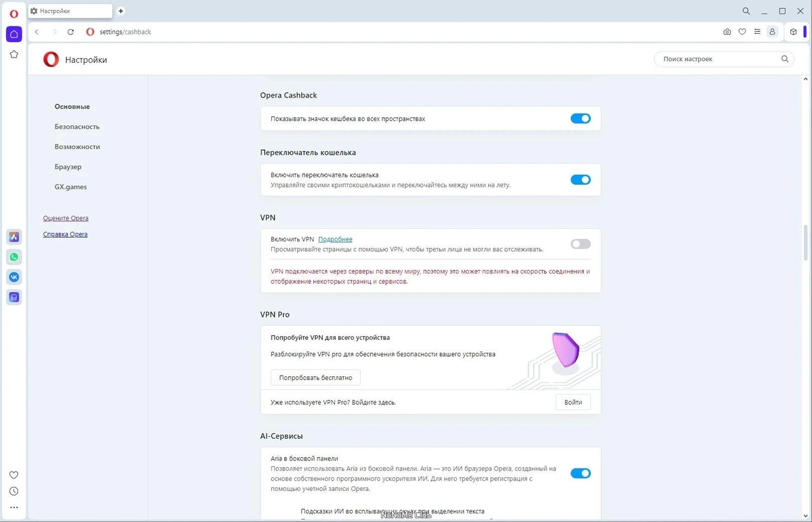
Task: Open GX.games settings section
Action: (70, 187)
